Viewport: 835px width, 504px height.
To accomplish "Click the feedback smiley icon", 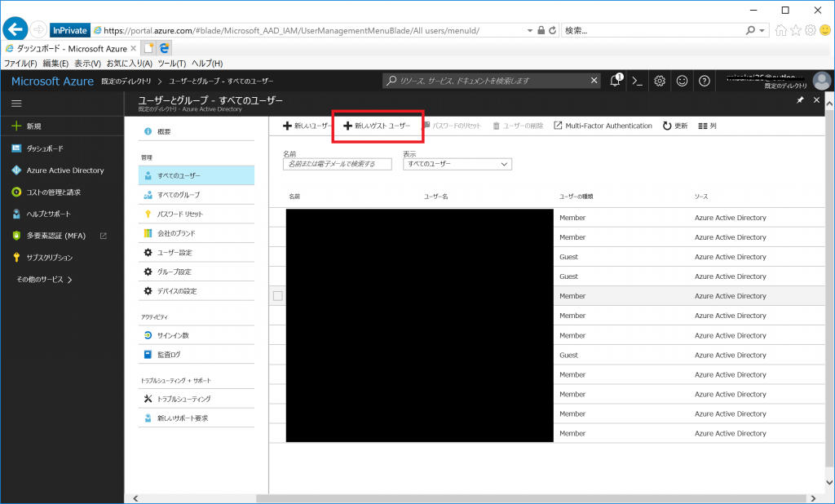I will click(x=683, y=81).
